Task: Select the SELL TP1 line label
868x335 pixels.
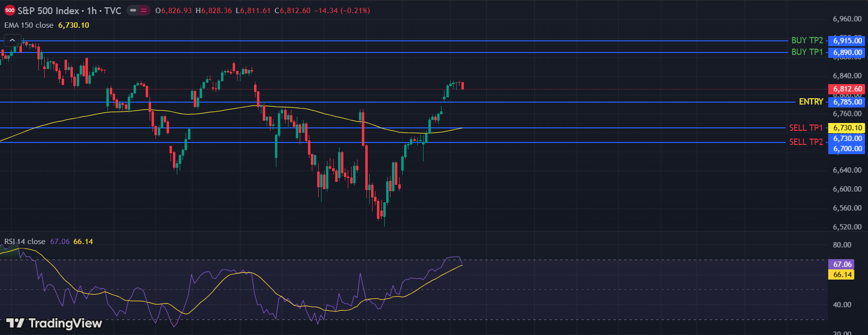Action: click(x=806, y=128)
